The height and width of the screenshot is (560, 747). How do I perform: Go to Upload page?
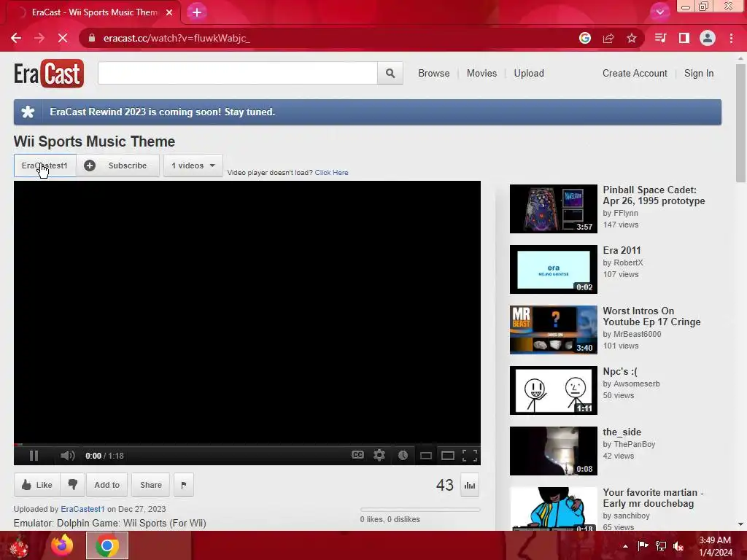529,74
